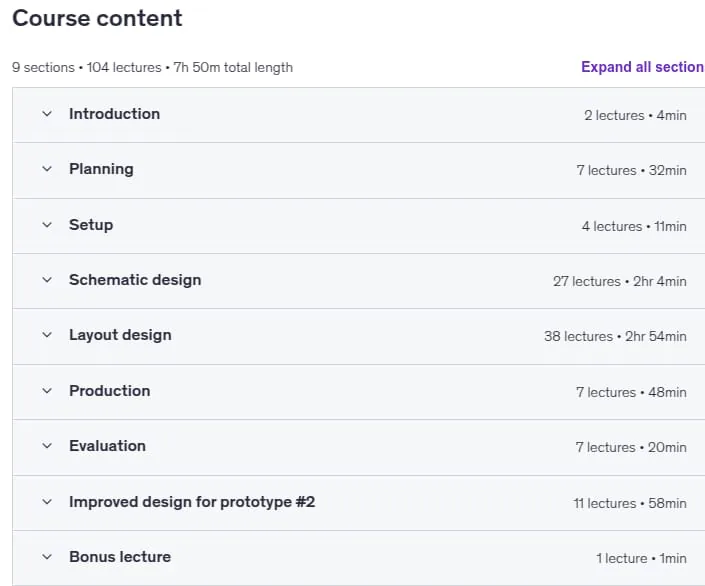Click the 38 lectures 2hr 54min label

615,336
